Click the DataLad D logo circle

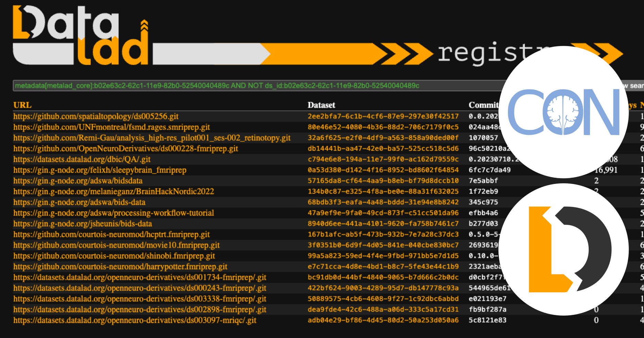pos(564,249)
